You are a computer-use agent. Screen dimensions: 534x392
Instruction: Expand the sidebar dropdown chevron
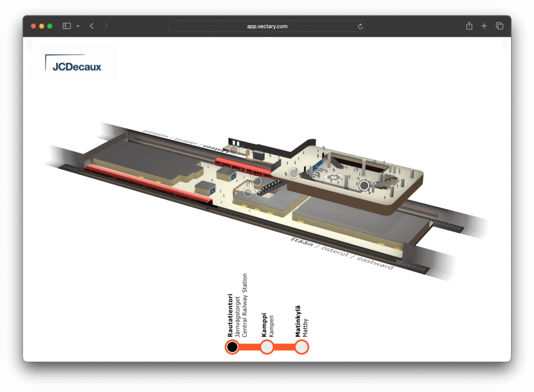click(78, 26)
